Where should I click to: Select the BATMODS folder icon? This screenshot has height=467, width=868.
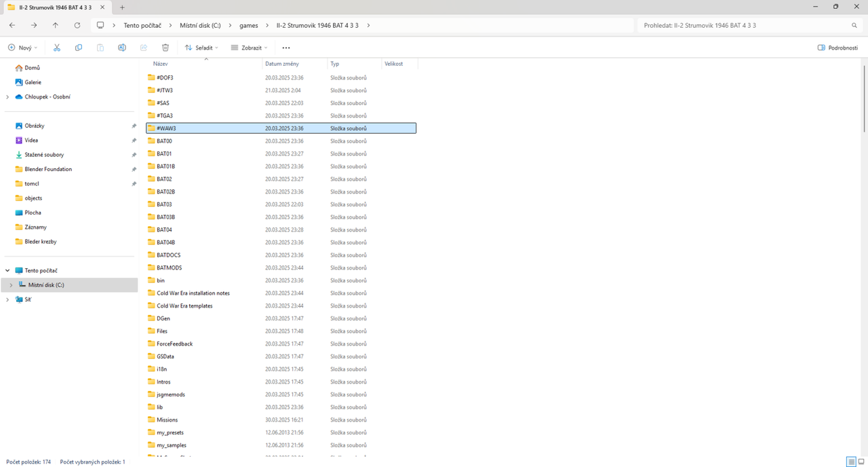point(151,267)
